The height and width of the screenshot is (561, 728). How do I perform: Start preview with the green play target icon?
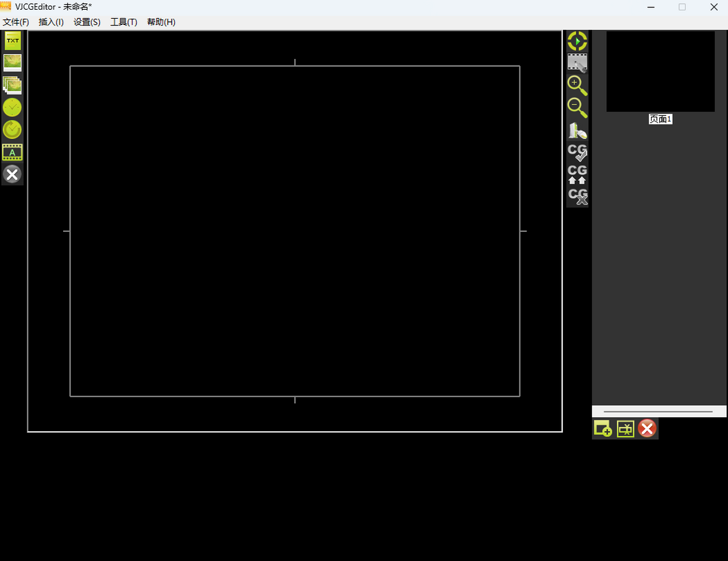(x=577, y=41)
